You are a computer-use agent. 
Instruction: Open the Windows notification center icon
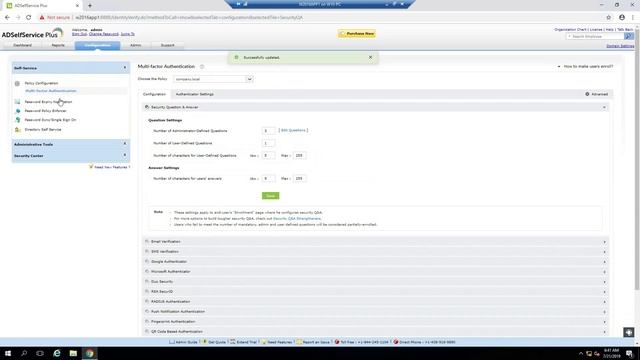click(x=629, y=353)
